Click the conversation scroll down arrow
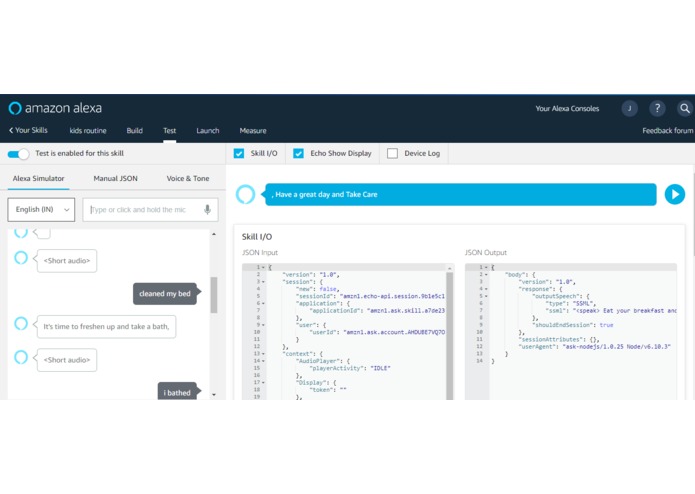The image size is (695, 494). click(214, 394)
